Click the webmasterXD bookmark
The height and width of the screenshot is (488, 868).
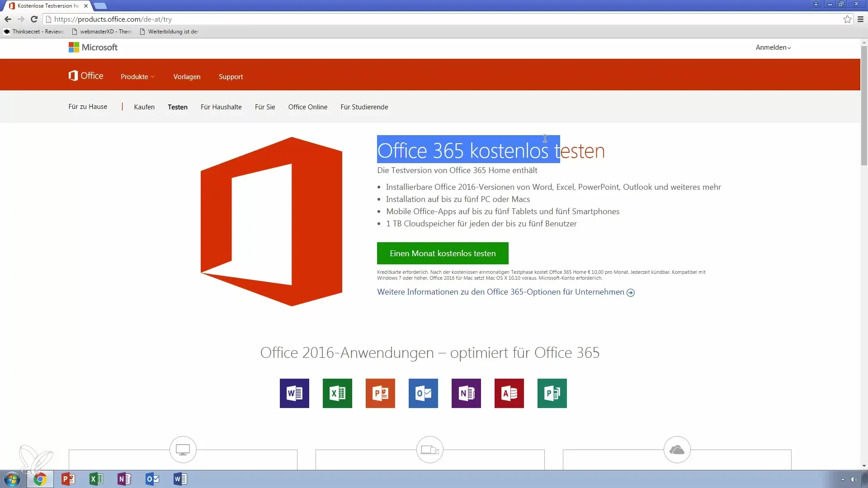tap(102, 32)
